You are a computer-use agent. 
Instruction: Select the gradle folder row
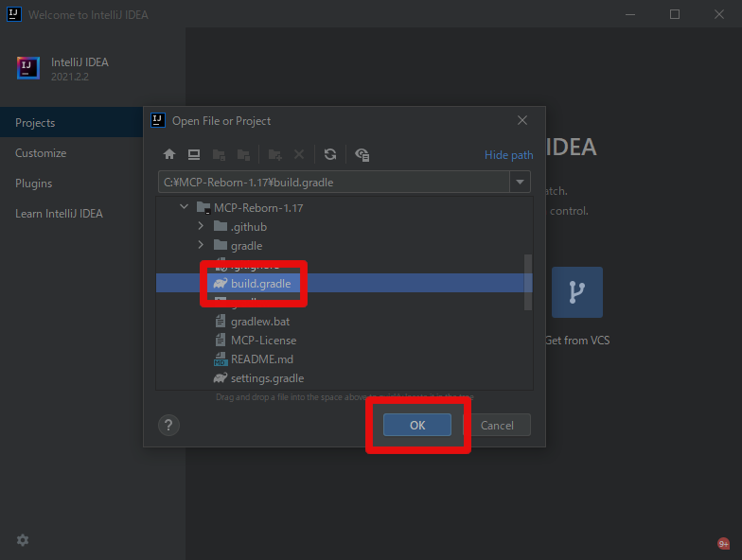coord(344,246)
